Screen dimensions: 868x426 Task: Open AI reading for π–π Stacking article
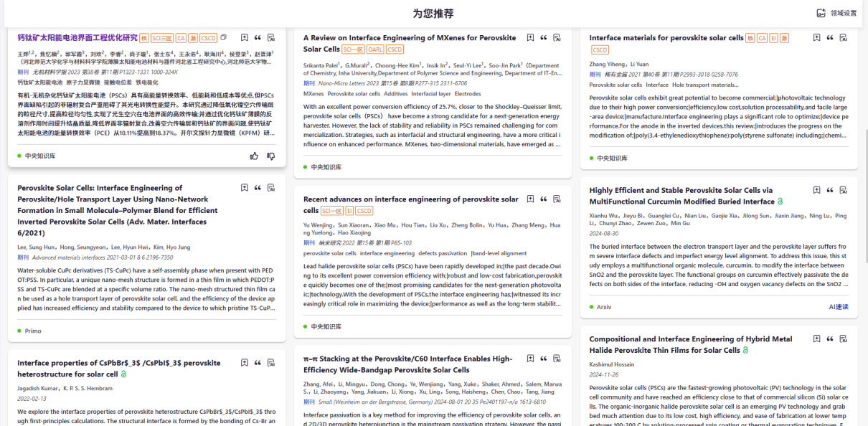(x=557, y=359)
